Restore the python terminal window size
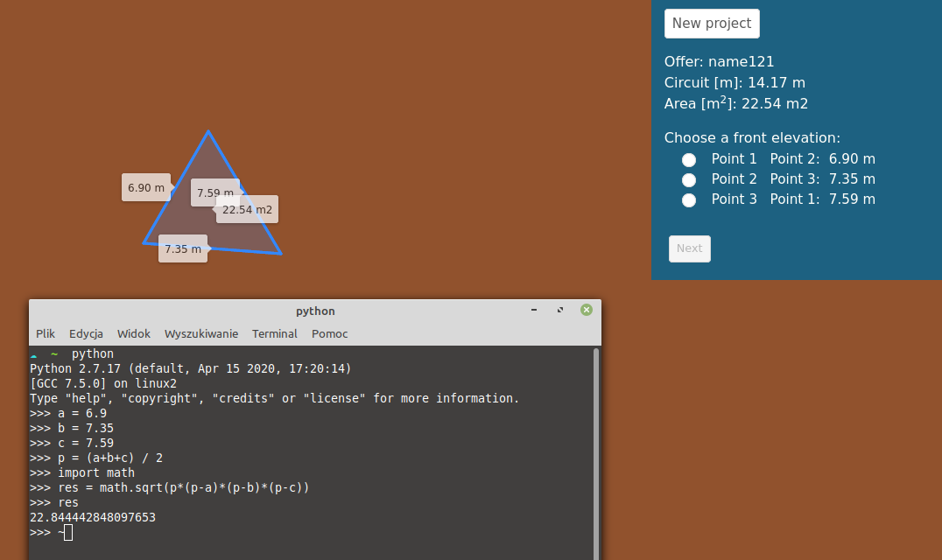 [x=559, y=309]
